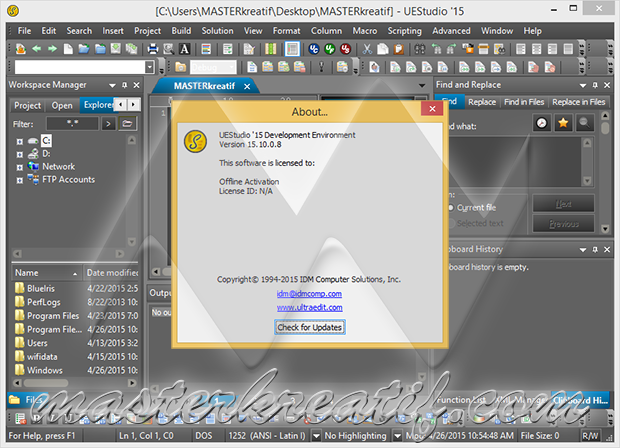620x448 pixels.
Task: Click the project folder icon left of Debug
Action: pyautogui.click(x=181, y=67)
